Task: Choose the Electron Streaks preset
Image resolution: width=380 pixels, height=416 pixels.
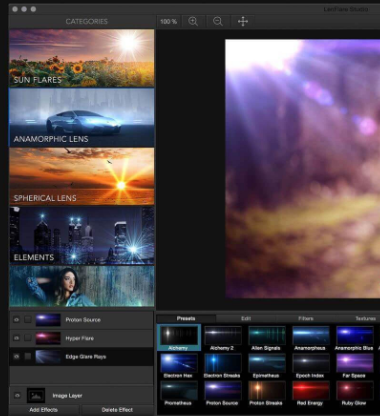Action: click(x=222, y=366)
